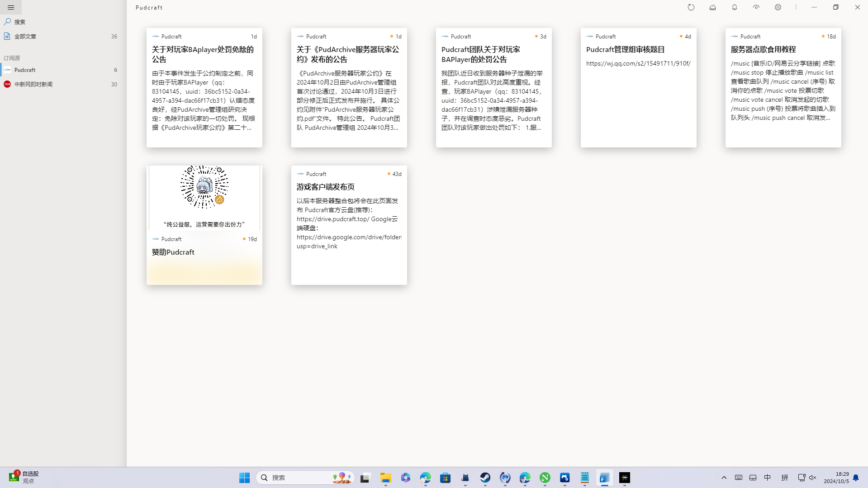Toggle the eye view-mode icon
This screenshot has height=488, width=868.
click(x=756, y=7)
